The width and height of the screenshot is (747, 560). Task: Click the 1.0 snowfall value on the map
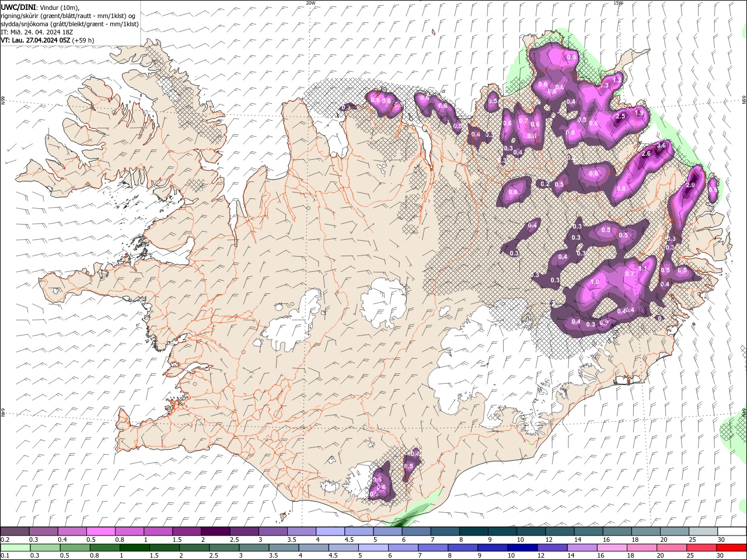(595, 282)
